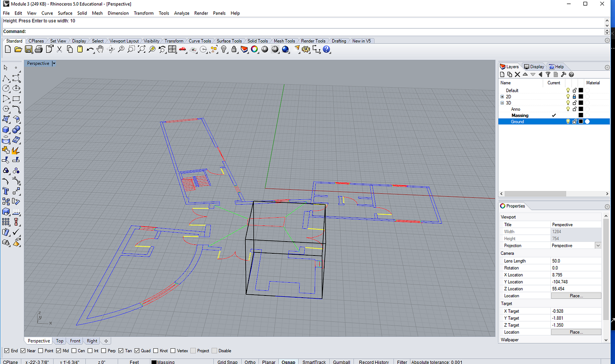Screen dimensions: 615x364
Task: Switch to Solid Tools toolbar tab
Action: tap(257, 41)
